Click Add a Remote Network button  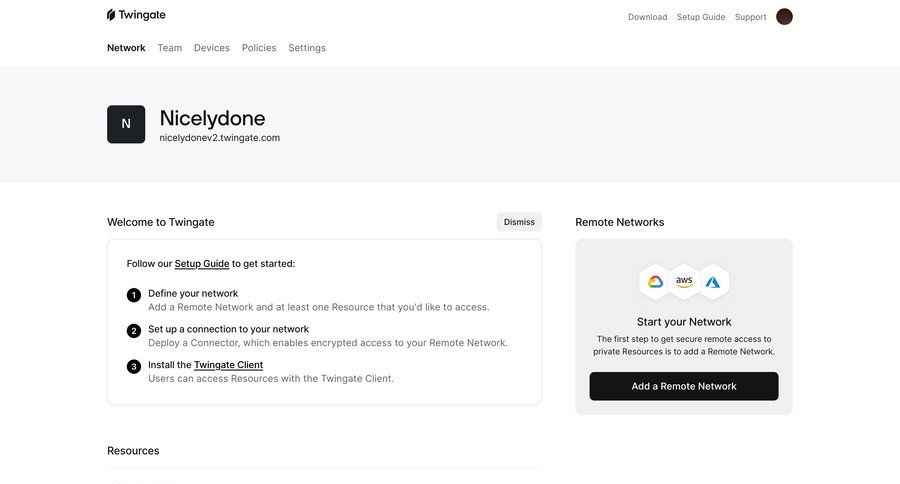pos(684,386)
